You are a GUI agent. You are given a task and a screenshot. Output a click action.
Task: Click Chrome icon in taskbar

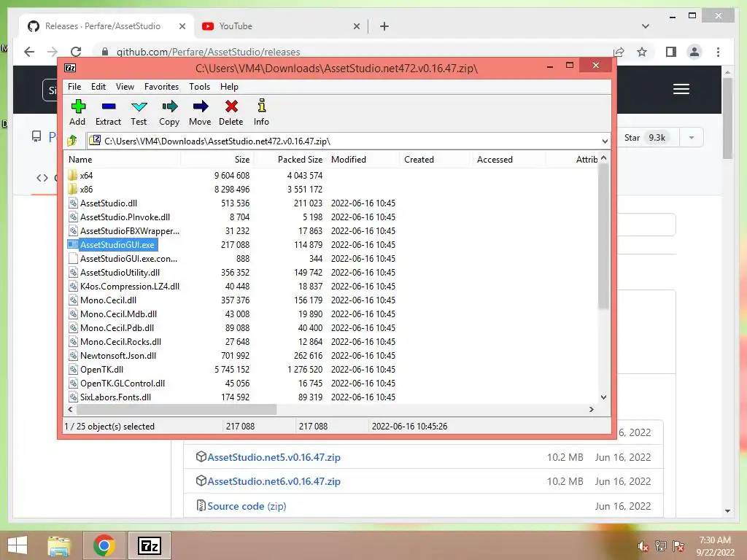click(104, 545)
